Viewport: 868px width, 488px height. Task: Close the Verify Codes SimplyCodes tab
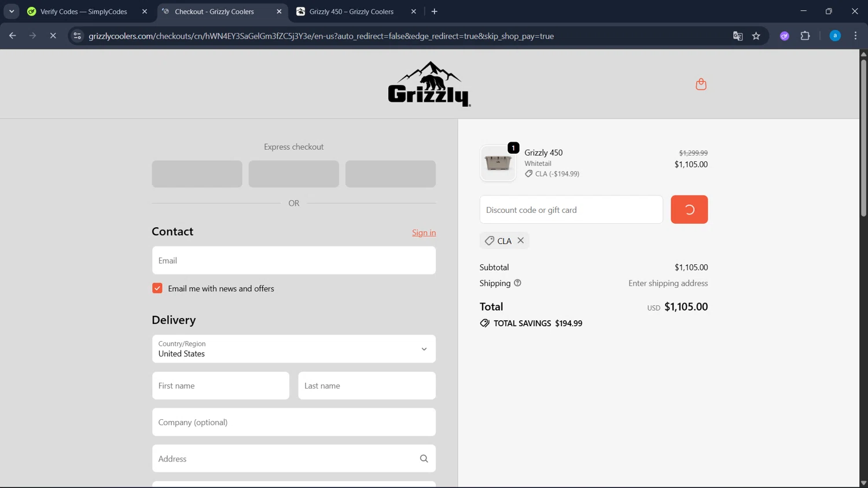click(x=145, y=12)
